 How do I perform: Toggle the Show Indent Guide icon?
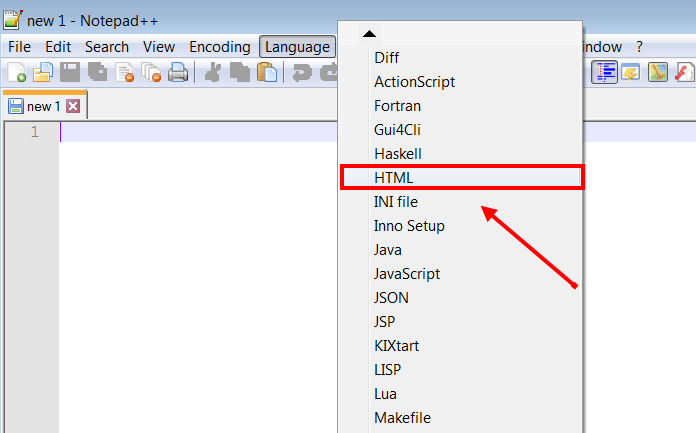[x=604, y=72]
